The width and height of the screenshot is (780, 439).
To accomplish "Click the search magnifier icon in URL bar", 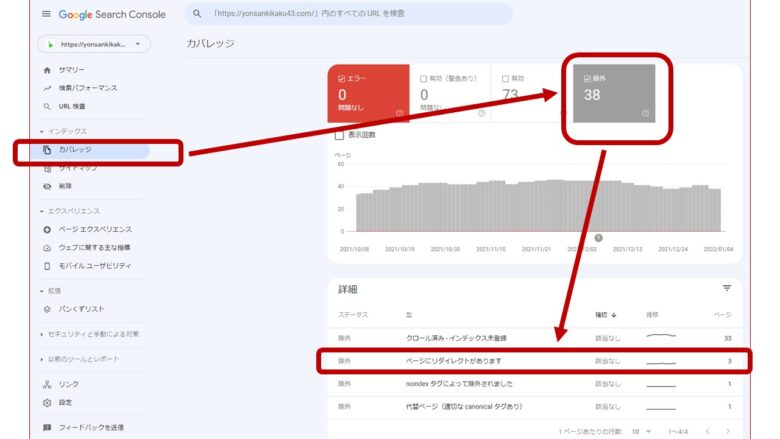I will point(197,13).
